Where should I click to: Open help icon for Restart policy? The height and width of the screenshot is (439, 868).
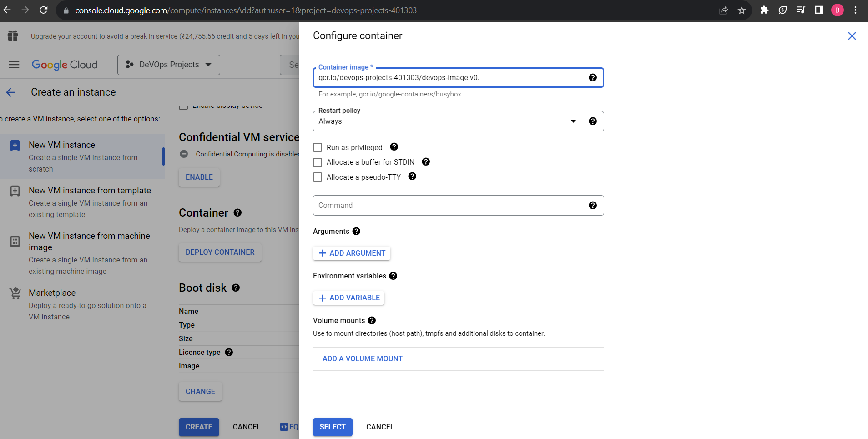click(x=592, y=121)
